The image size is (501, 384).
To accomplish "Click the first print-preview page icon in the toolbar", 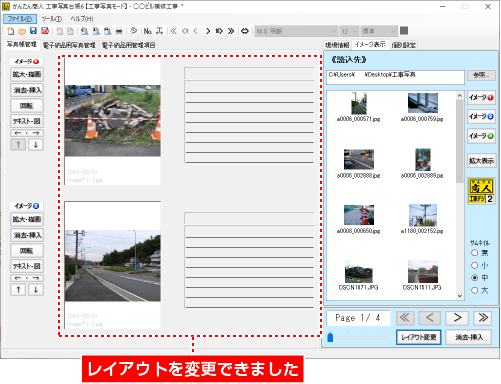I will tap(85, 31).
